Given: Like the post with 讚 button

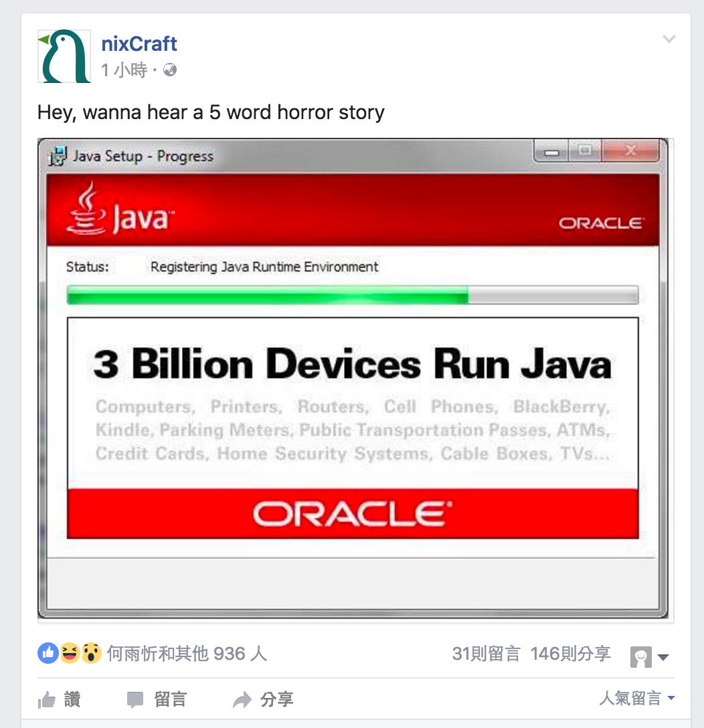Looking at the screenshot, I should click(x=60, y=699).
